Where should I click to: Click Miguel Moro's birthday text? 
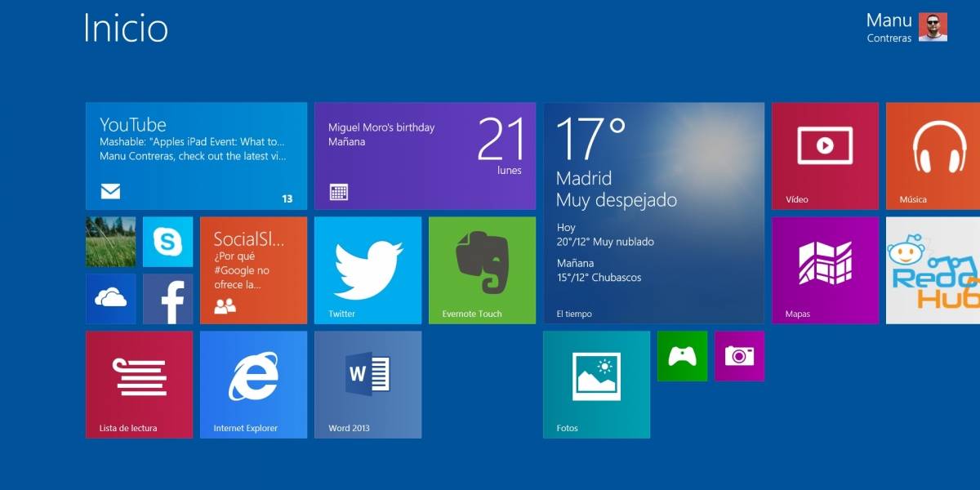[381, 127]
